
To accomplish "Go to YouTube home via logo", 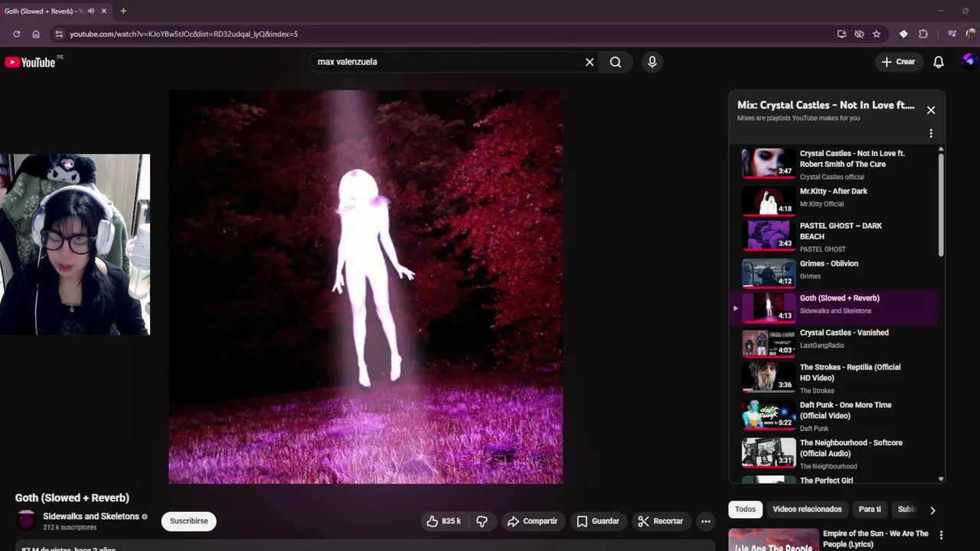I will point(31,62).
